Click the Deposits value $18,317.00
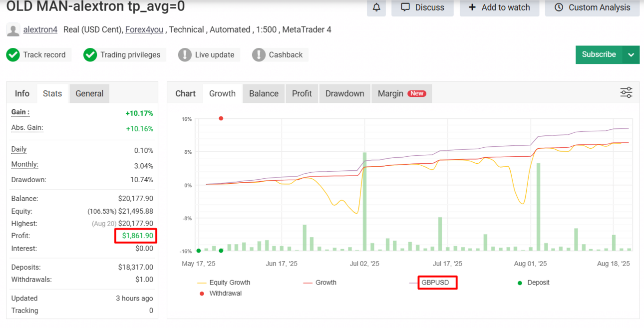 tap(136, 268)
